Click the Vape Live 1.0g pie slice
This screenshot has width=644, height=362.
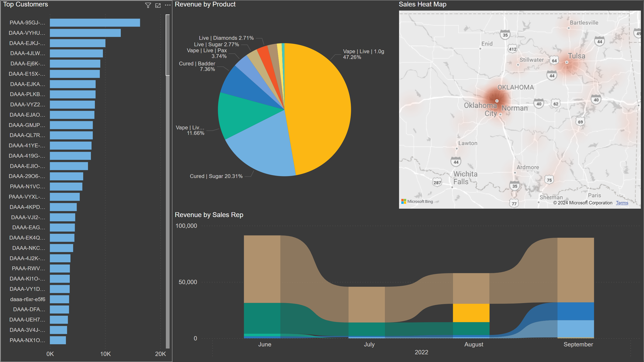(319, 108)
